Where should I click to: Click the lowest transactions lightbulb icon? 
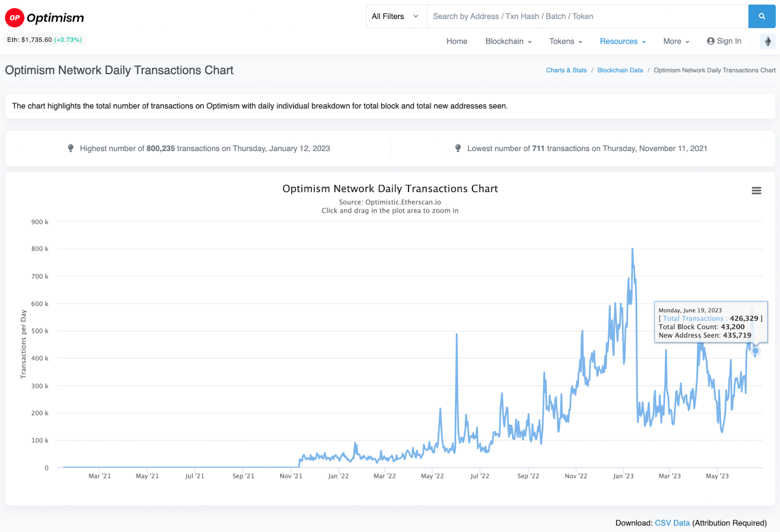[458, 148]
